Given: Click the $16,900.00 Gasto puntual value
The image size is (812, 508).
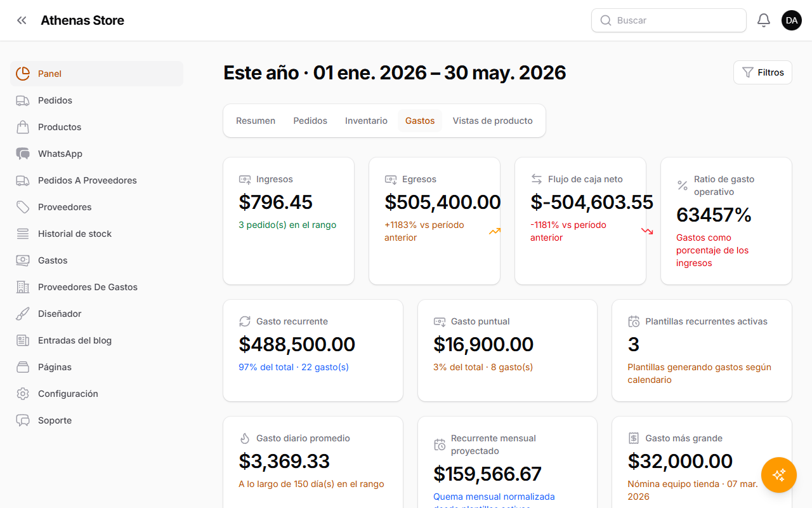Looking at the screenshot, I should coord(483,344).
